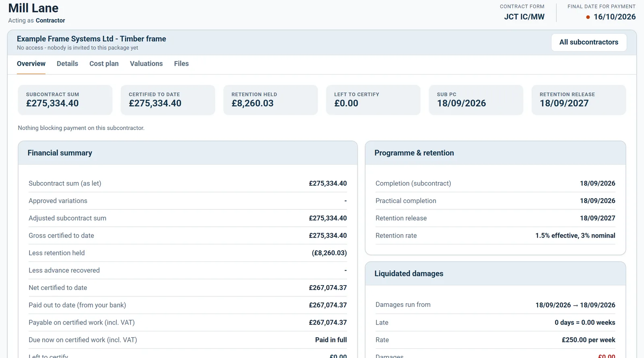
Task: Click the Retention Release date card
Action: coord(579,100)
